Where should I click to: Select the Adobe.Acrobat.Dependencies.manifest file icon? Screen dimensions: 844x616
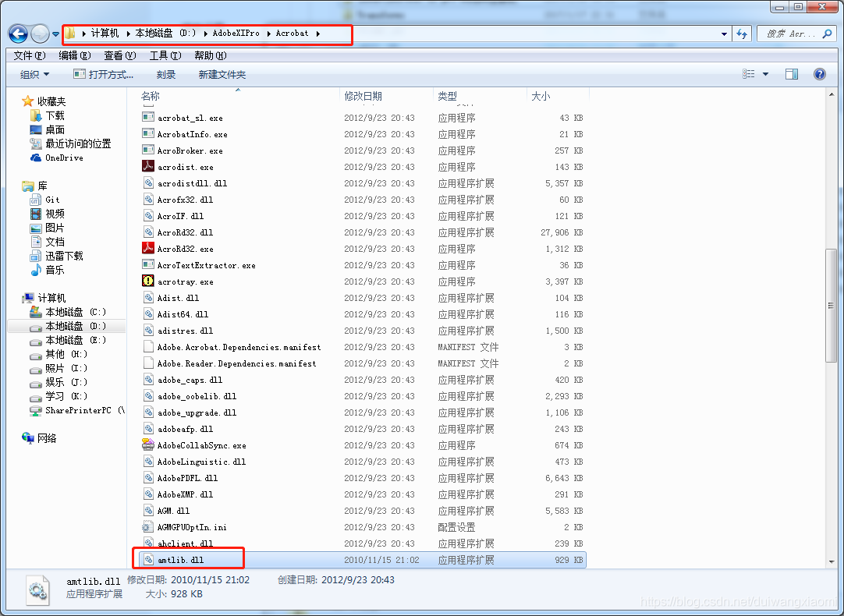tap(148, 346)
